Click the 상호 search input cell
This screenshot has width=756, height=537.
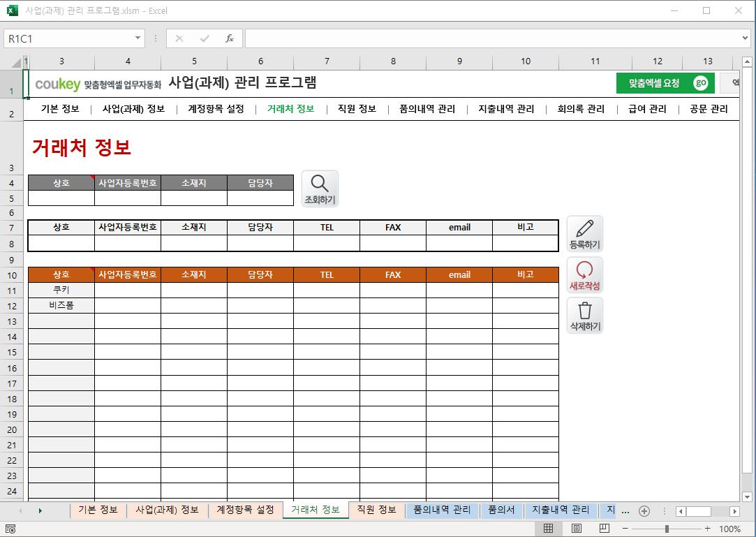coord(61,198)
